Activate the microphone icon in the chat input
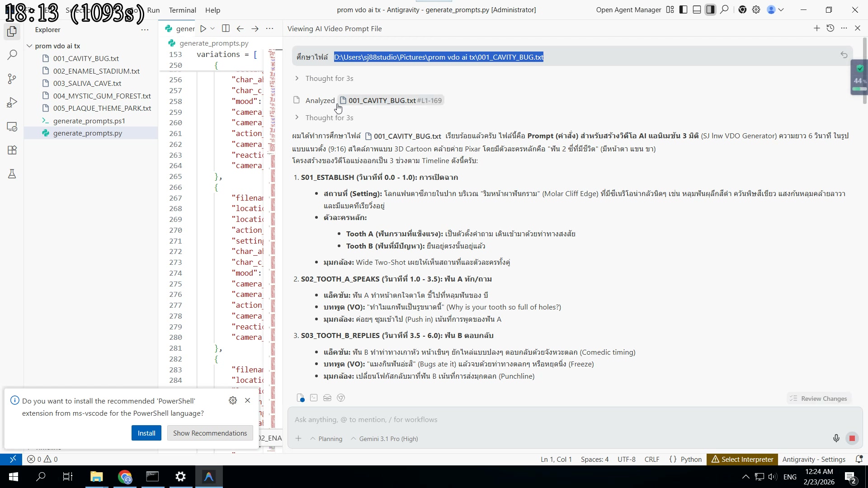Screen dimensions: 868x488 tap(836, 438)
